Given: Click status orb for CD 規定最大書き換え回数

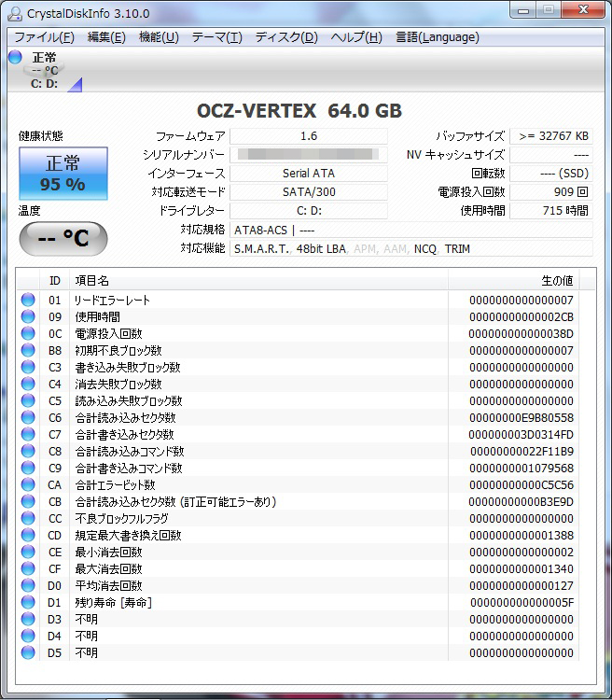Looking at the screenshot, I should pyautogui.click(x=28, y=535).
